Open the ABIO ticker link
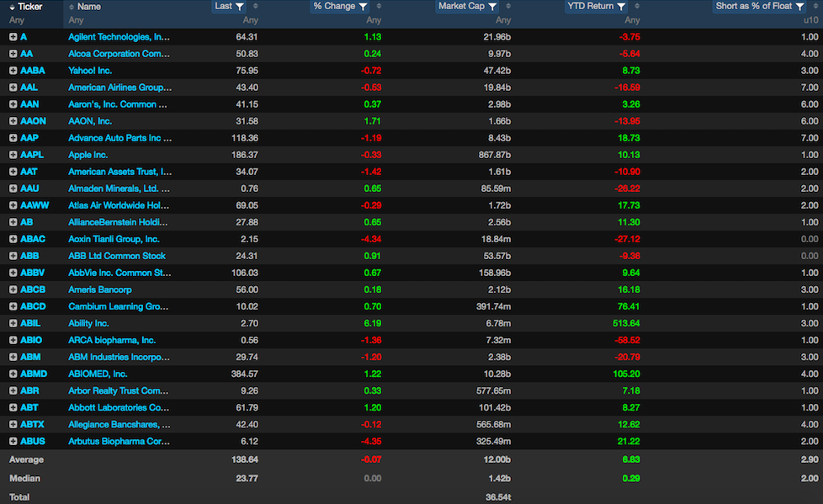This screenshot has height=504, width=823. point(31,340)
